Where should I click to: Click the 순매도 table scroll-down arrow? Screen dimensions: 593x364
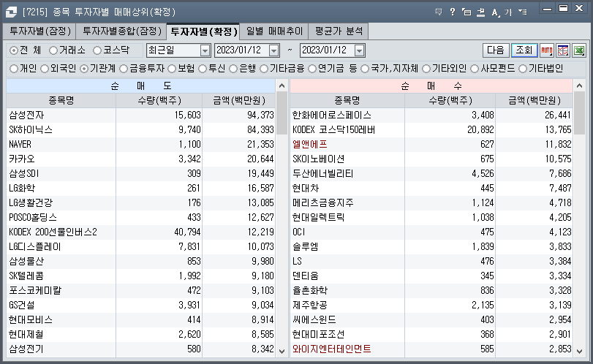coord(282,351)
